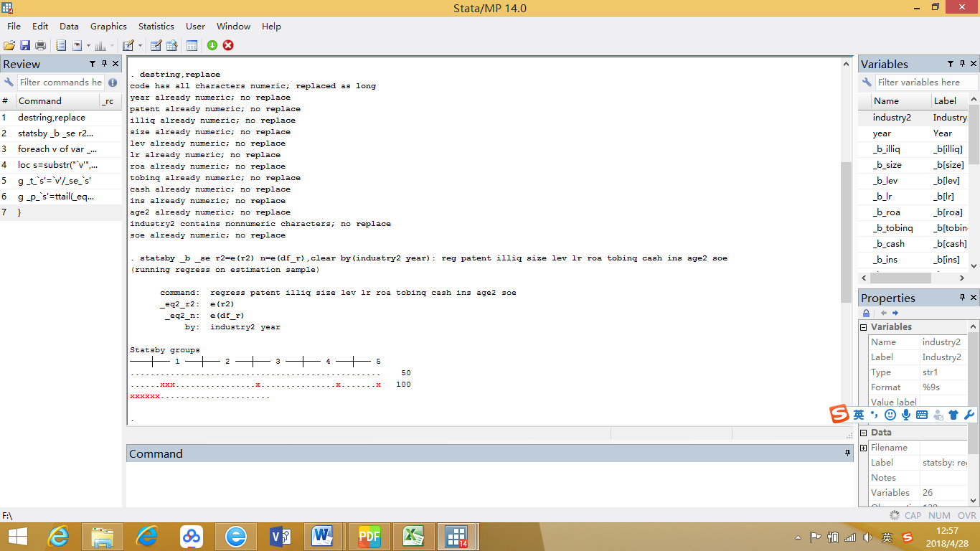The image size is (980, 551).
Task: Open the Viewer eye icon
Action: coord(77,45)
